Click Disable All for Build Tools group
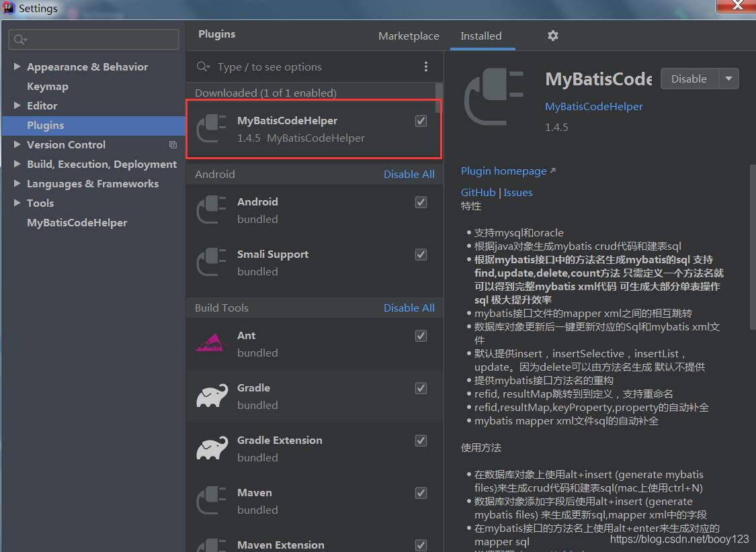 pos(409,308)
